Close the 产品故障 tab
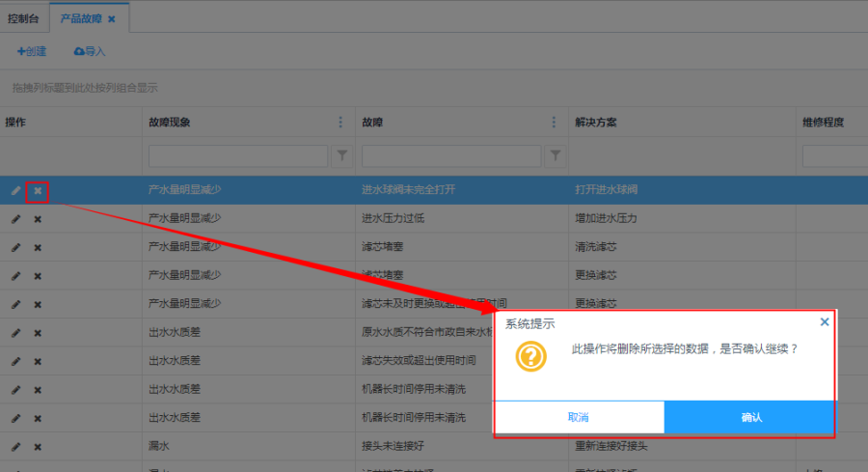 111,19
